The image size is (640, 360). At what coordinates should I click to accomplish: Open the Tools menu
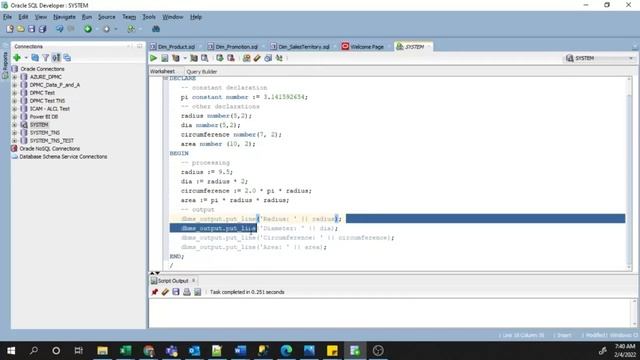click(x=149, y=17)
